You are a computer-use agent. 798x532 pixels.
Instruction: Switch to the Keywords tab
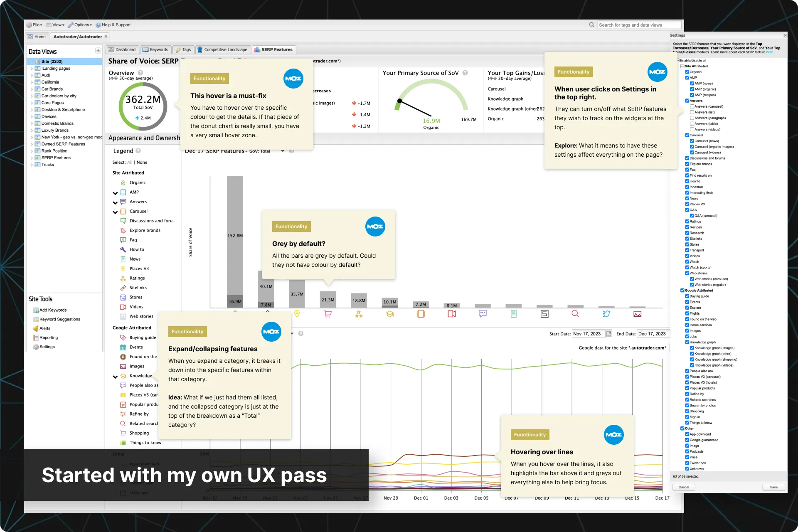[x=155, y=49]
